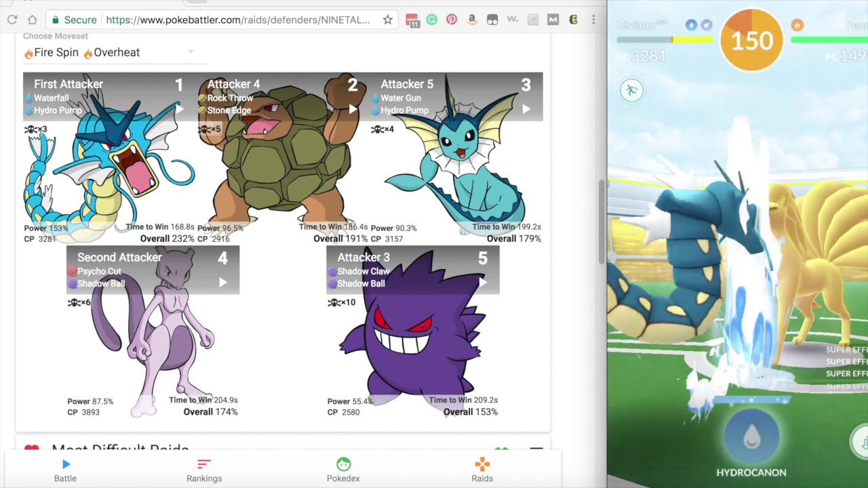Open Chrome's three-dot menu
The height and width of the screenshot is (488, 868).
coord(593,20)
